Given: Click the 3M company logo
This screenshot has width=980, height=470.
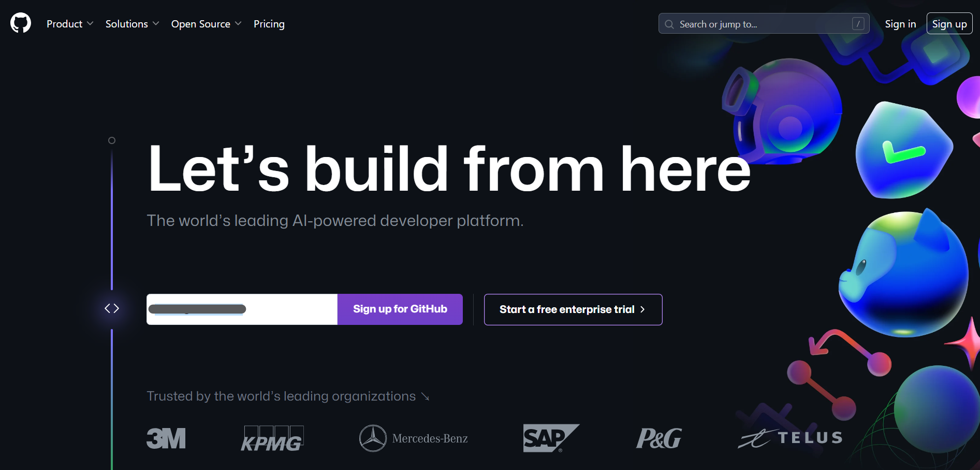Looking at the screenshot, I should 166,438.
